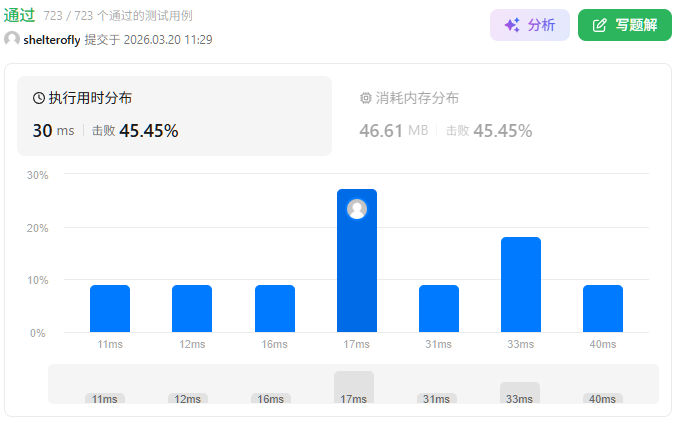The height and width of the screenshot is (421, 678).
Task: Open the shelterofly username link
Action: tap(52, 39)
